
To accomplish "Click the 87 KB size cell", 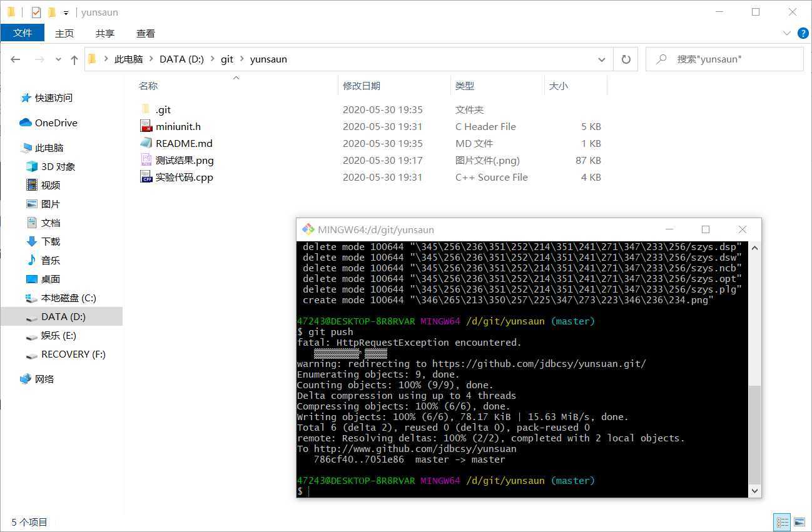I will pyautogui.click(x=588, y=160).
